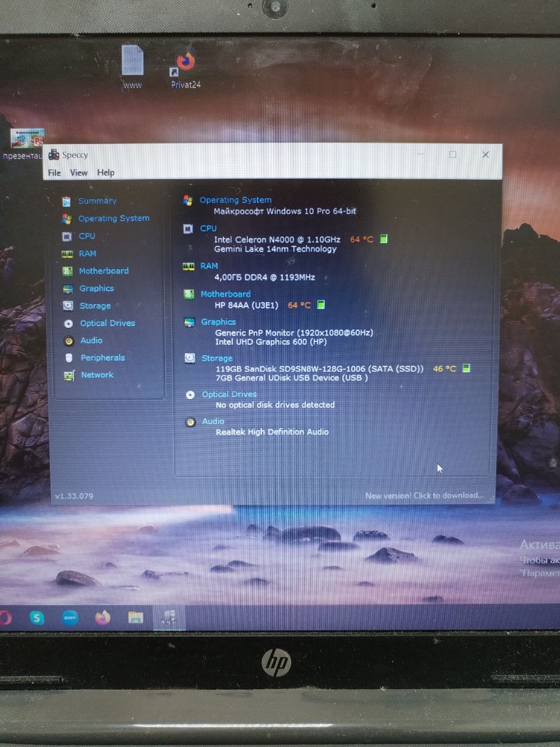
Task: Click 'Intel UHD Graphics 600 (HP)' text
Action: click(271, 342)
